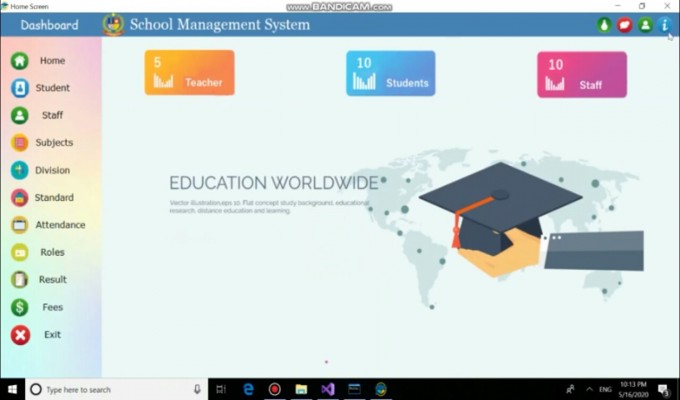Click the green dollar Fees icon
Viewport: 680px width, 400px height.
[x=20, y=308]
